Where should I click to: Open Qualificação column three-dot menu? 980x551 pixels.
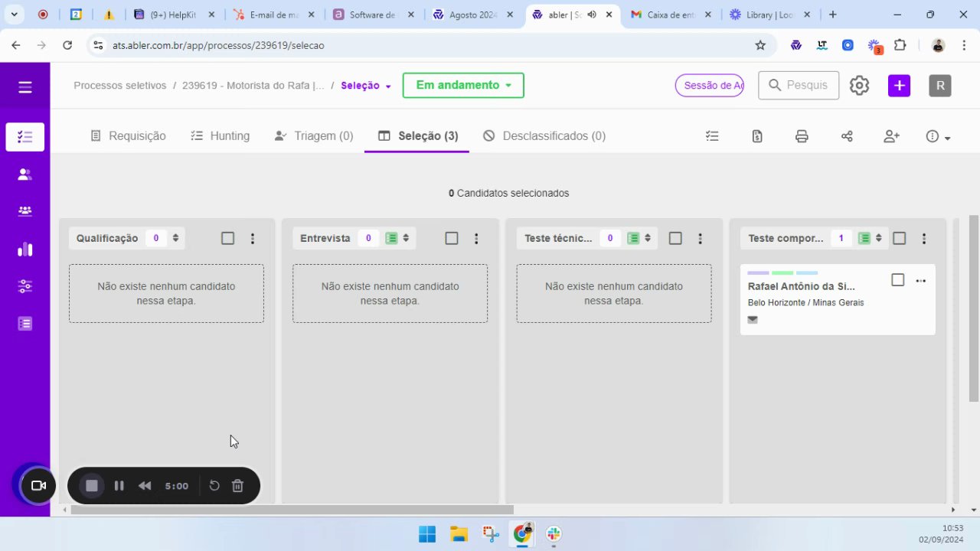click(253, 239)
